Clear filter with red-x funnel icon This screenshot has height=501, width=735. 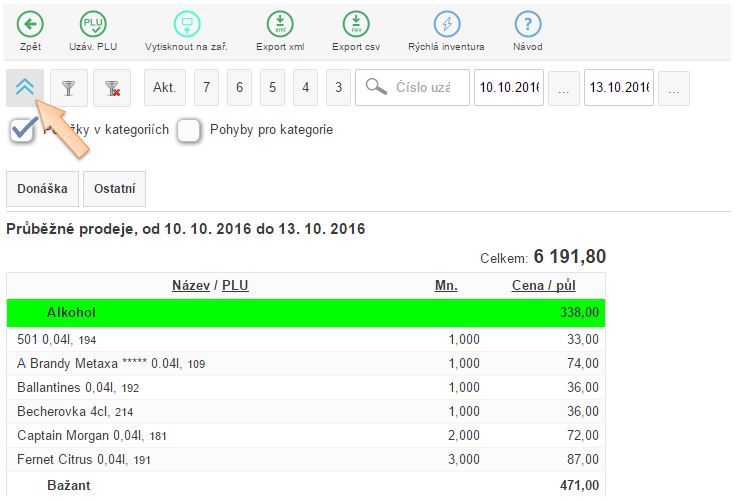coord(112,88)
